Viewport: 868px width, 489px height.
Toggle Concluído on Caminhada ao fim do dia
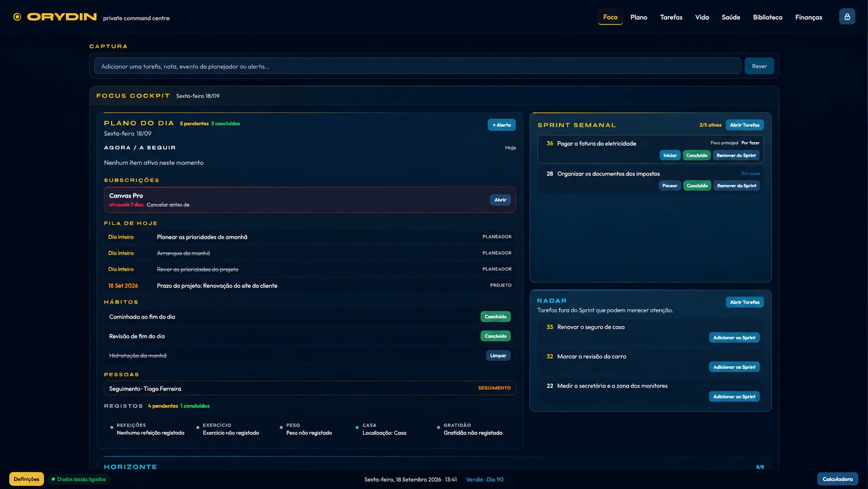click(x=495, y=316)
